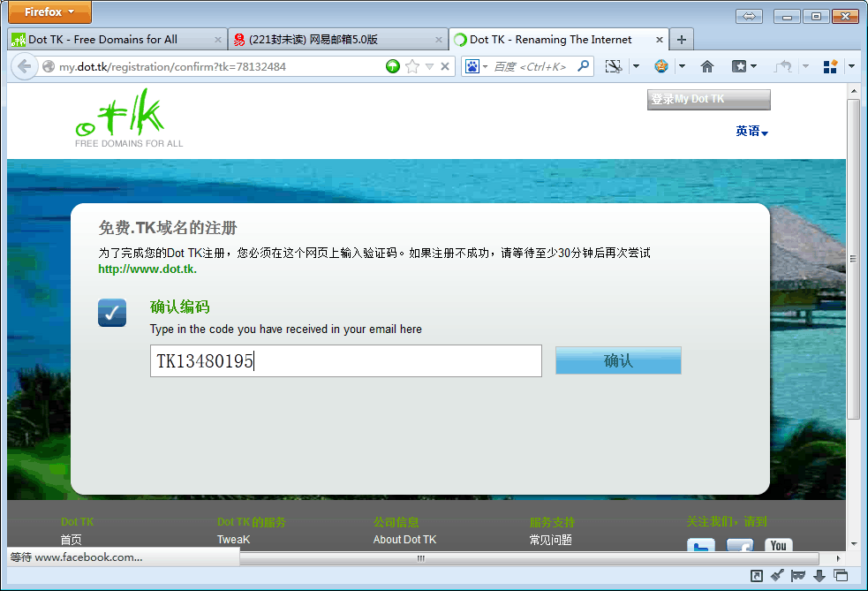Click the 登录My Dot TK login button
Screen dimensions: 868x591
(708, 99)
